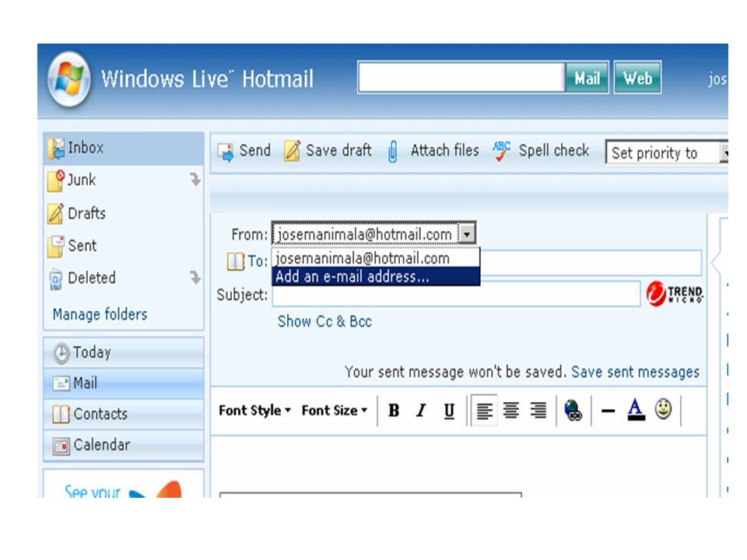Toggle the From address dropdown arrow
Image resolution: width=747 pixels, height=560 pixels.
467,234
